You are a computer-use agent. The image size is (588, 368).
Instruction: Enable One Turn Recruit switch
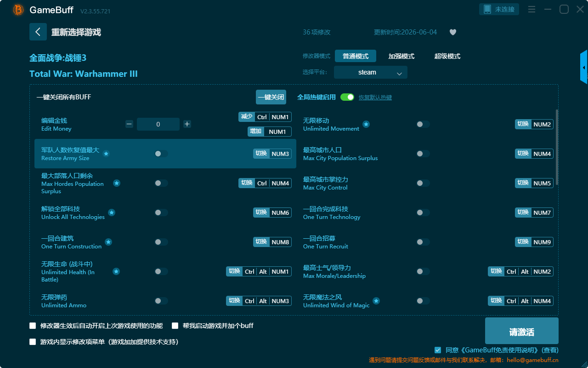click(423, 242)
